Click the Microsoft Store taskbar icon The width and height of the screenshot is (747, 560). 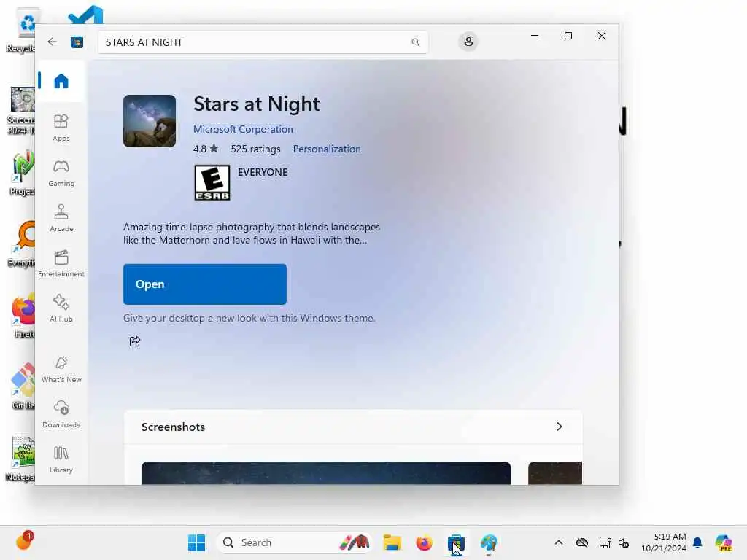coord(456,542)
